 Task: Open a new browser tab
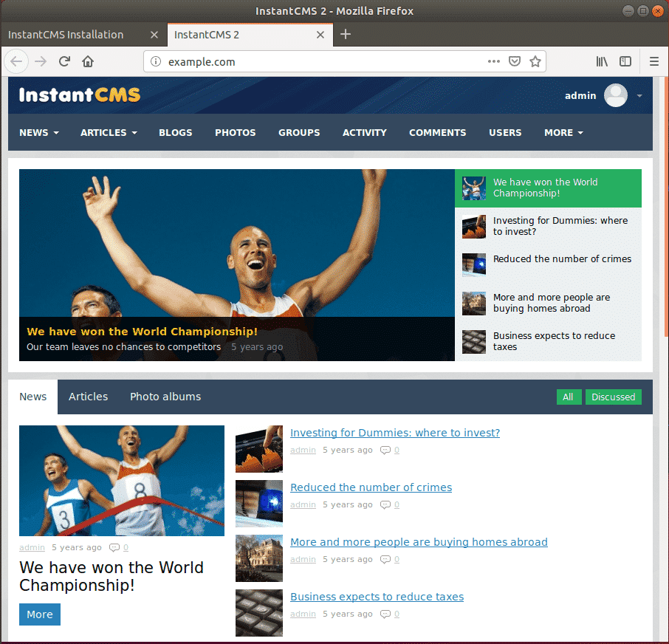pyautogui.click(x=346, y=35)
